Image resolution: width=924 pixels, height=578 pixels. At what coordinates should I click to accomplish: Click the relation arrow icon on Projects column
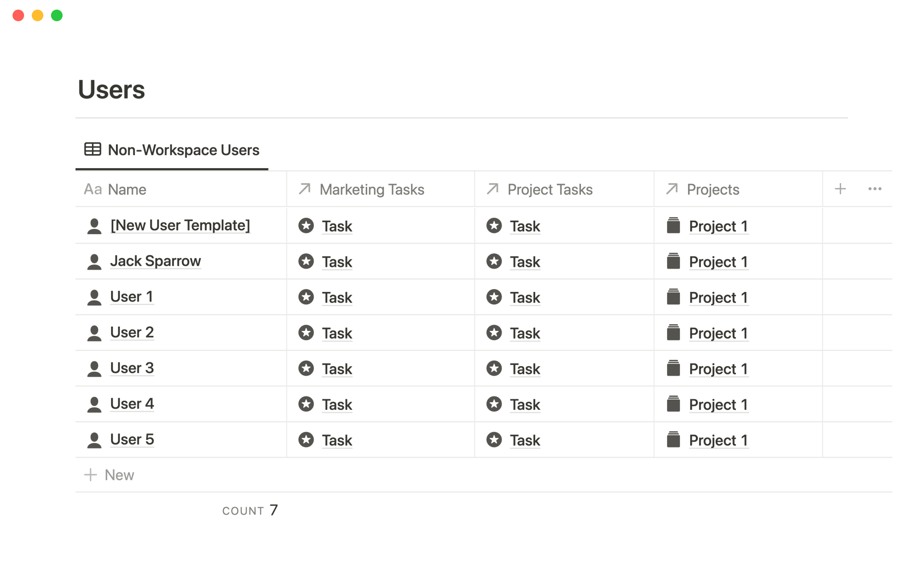pyautogui.click(x=671, y=189)
